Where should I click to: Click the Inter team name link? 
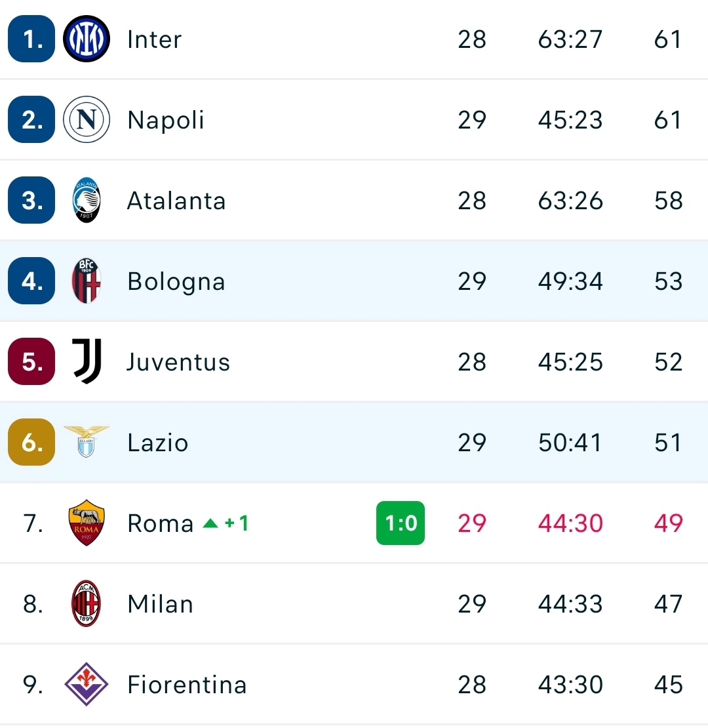pos(153,39)
